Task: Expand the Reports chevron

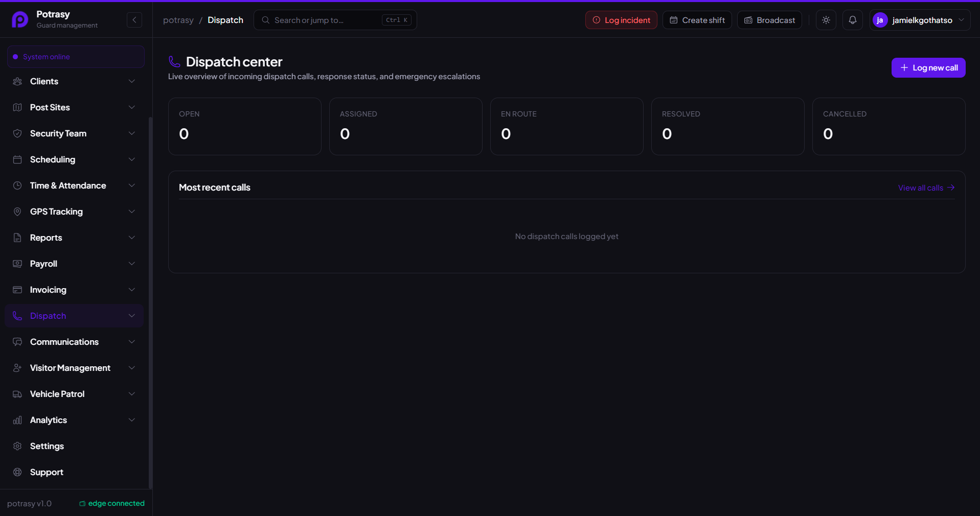Action: click(x=132, y=238)
